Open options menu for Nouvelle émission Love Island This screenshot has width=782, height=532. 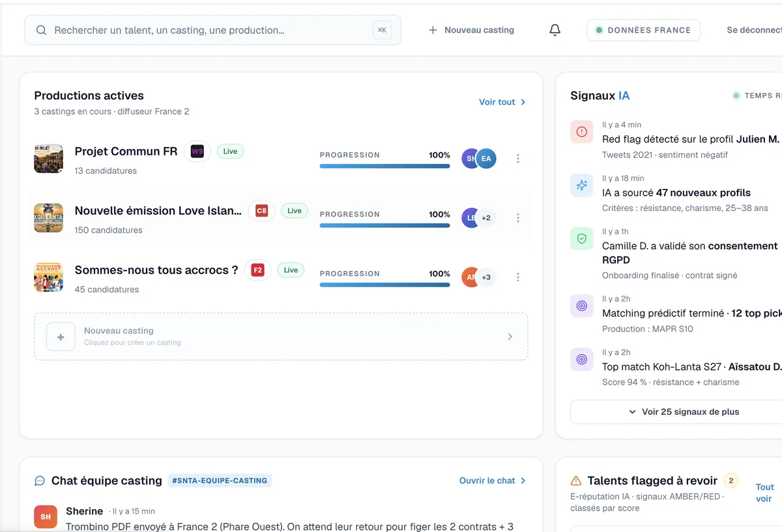pyautogui.click(x=518, y=218)
